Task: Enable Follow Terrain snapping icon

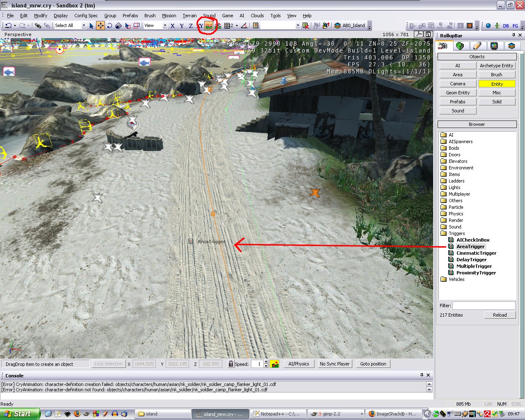Action: [x=209, y=25]
